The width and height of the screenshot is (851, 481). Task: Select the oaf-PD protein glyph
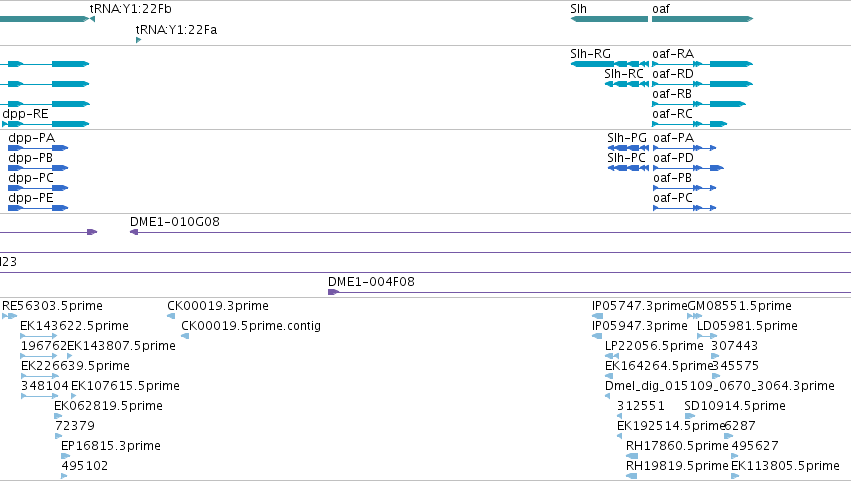tap(688, 168)
